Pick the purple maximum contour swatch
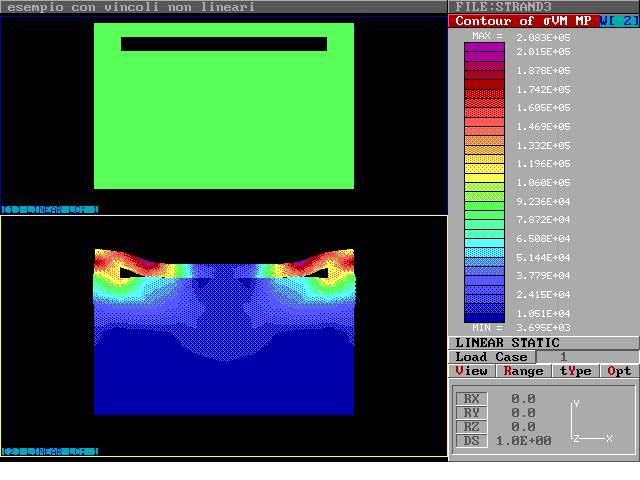Screen dimensions: 640x480 tap(484, 49)
